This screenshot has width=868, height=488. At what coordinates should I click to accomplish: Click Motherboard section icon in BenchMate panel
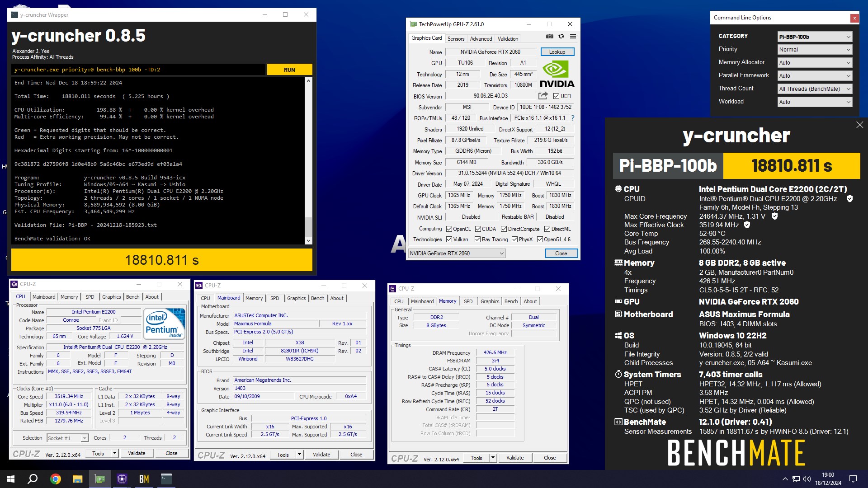point(618,314)
